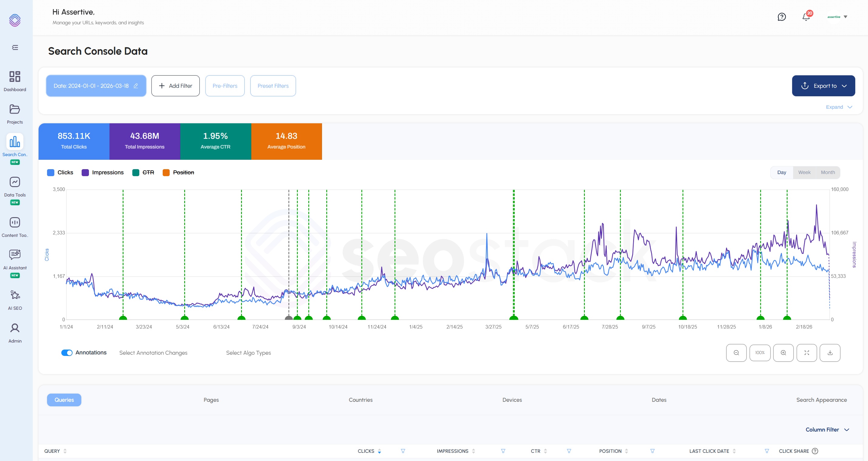The height and width of the screenshot is (461, 868).
Task: Enable the Position series in legend
Action: [x=183, y=173]
